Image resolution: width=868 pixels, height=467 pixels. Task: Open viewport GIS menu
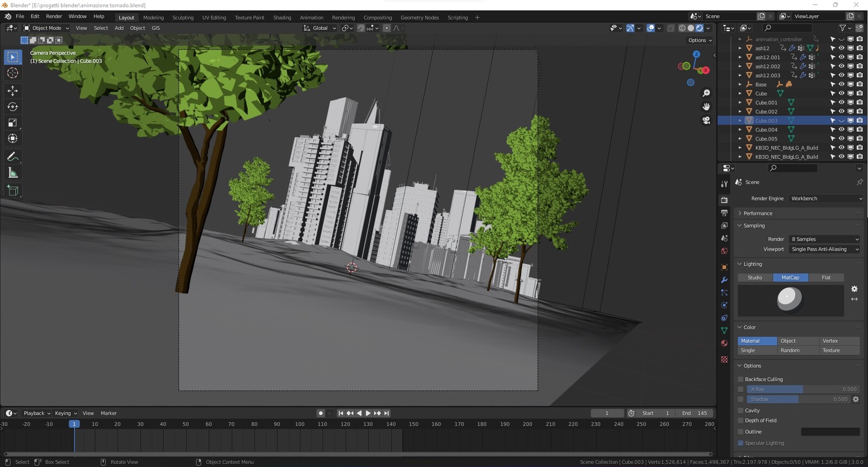tap(156, 28)
